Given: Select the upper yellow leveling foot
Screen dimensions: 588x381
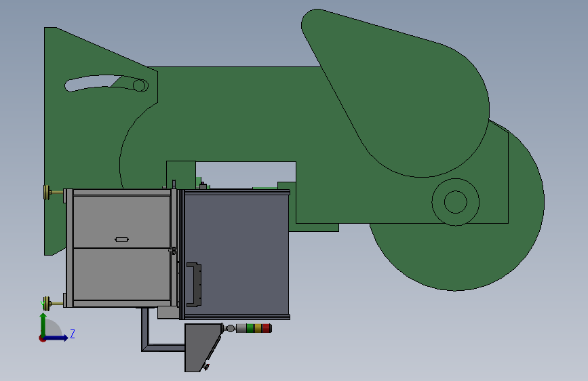Looking at the screenshot, I should 47,193.
